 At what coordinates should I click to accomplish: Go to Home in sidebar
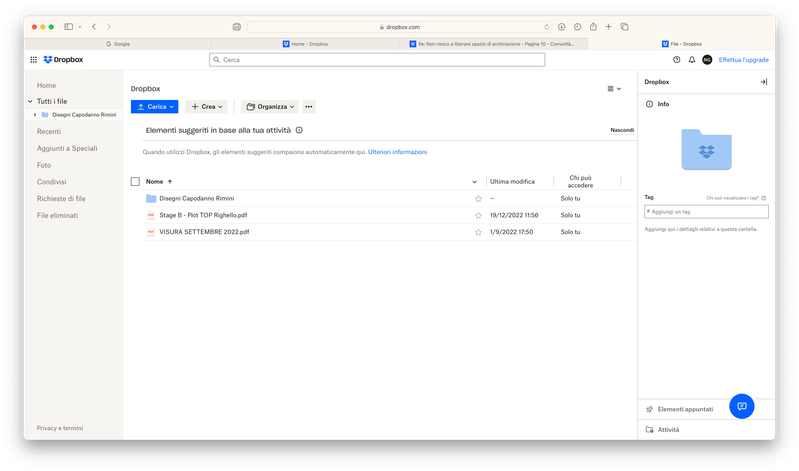point(46,85)
